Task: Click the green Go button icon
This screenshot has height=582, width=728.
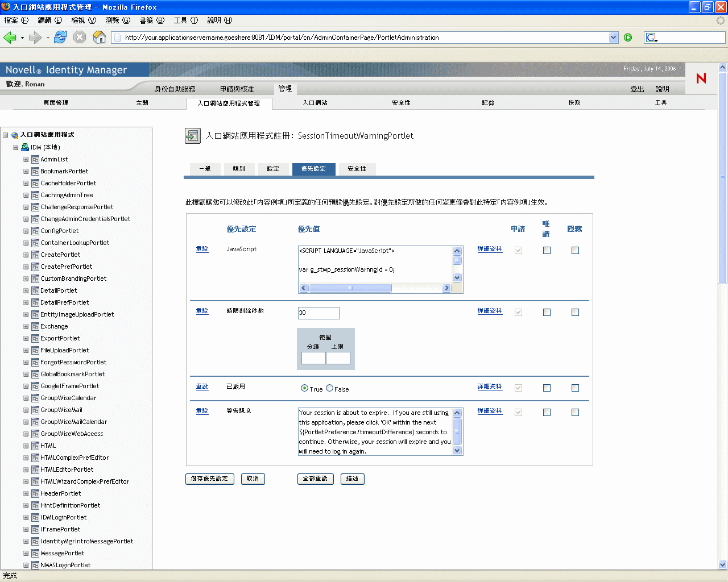Action: (x=628, y=38)
